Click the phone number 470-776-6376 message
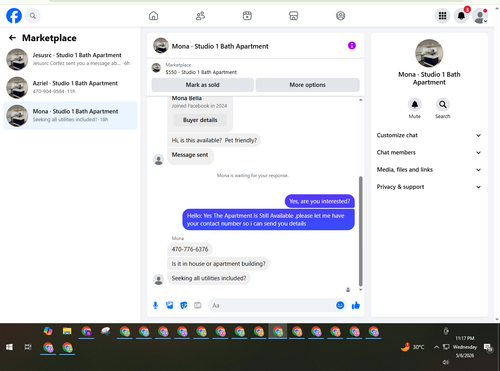This screenshot has height=371, width=500. (190, 249)
